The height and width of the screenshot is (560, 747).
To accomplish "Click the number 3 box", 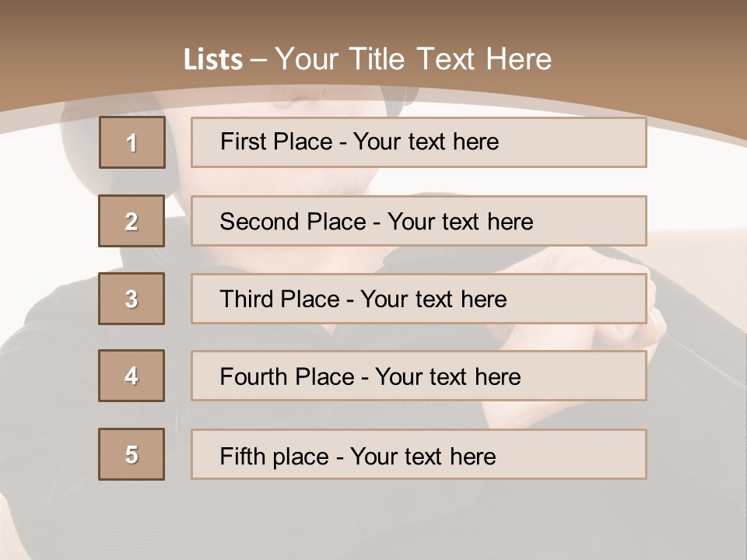I will [132, 299].
